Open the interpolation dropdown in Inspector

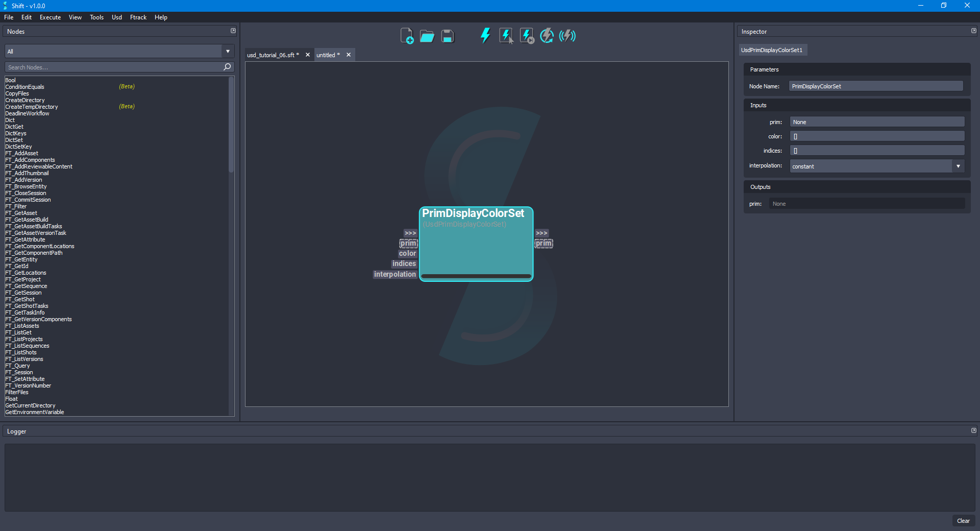(959, 166)
